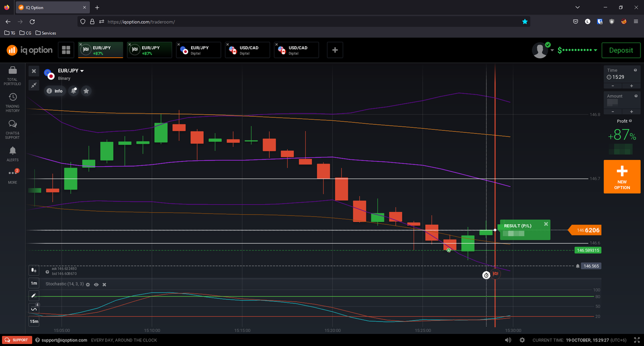Click the 146.589315 strike price label
The height and width of the screenshot is (346, 644).
(x=588, y=250)
